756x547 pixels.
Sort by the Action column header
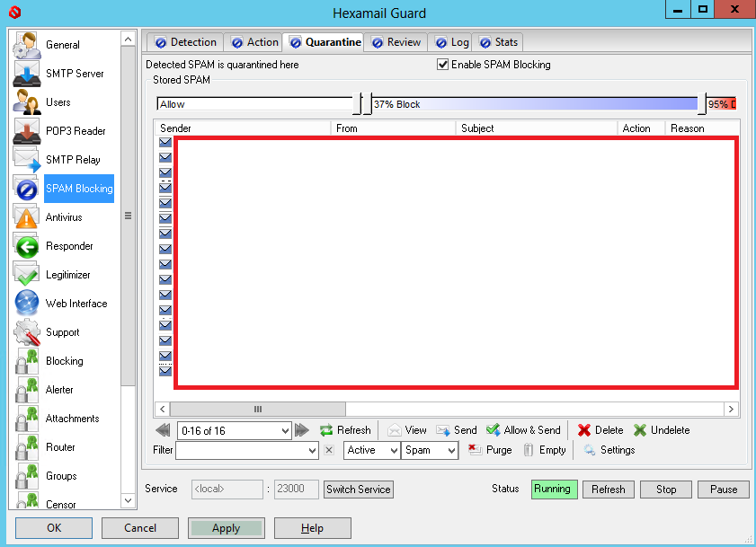pyautogui.click(x=641, y=128)
